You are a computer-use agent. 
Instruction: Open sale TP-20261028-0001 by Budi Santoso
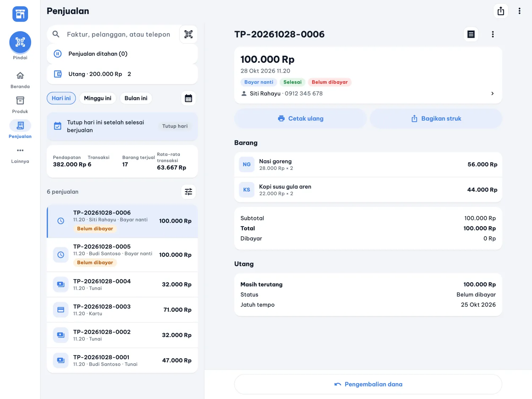tap(122, 360)
